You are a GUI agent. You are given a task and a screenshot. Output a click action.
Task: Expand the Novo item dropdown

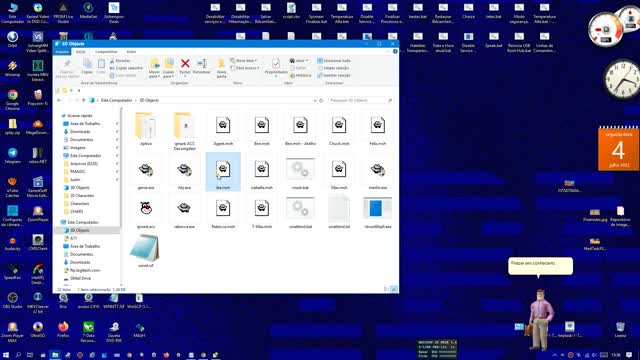[244, 60]
